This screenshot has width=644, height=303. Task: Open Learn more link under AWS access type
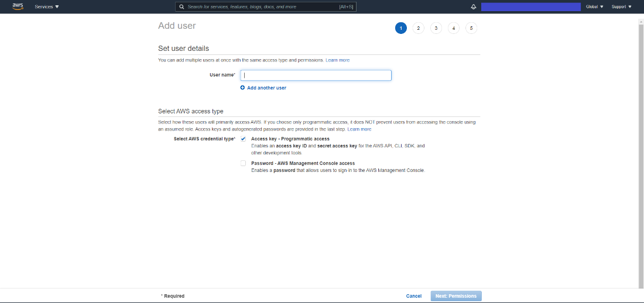point(359,129)
